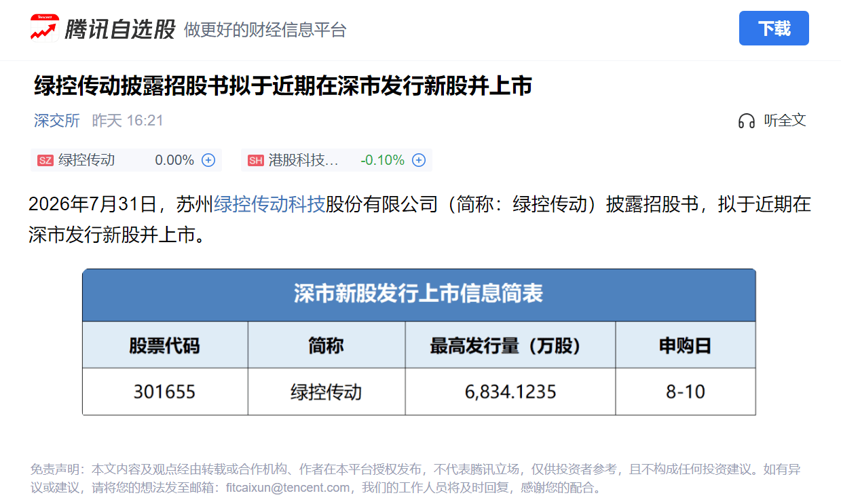Add 港股科技 stock with the plus icon

tap(419, 160)
